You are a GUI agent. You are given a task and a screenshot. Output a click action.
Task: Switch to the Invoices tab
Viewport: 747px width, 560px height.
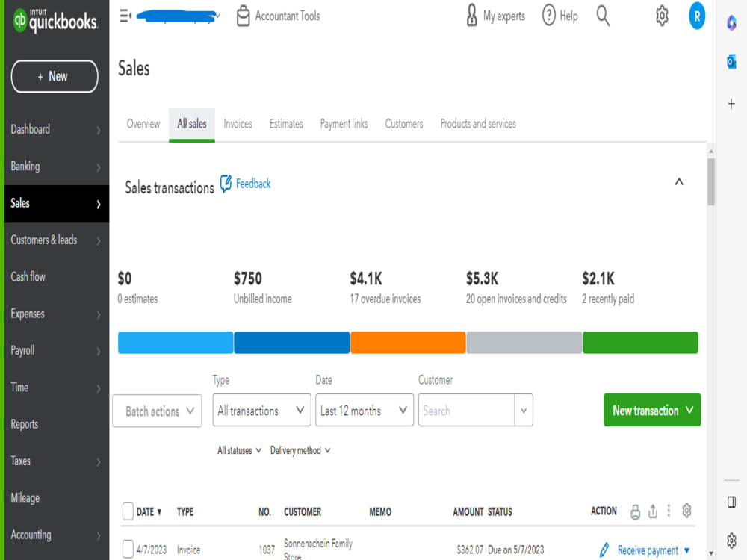click(238, 124)
